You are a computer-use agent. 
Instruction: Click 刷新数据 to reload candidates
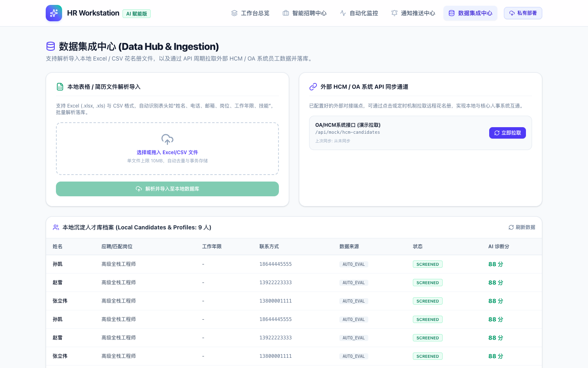[522, 227]
